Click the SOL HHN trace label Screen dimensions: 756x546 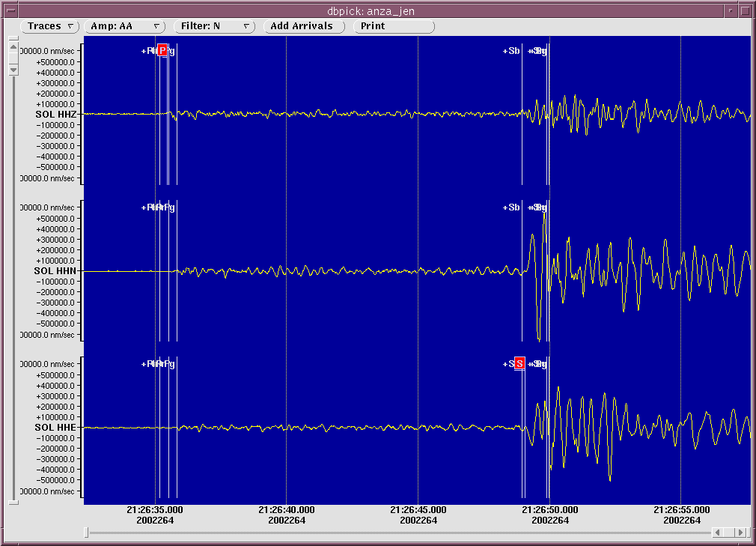click(x=55, y=271)
